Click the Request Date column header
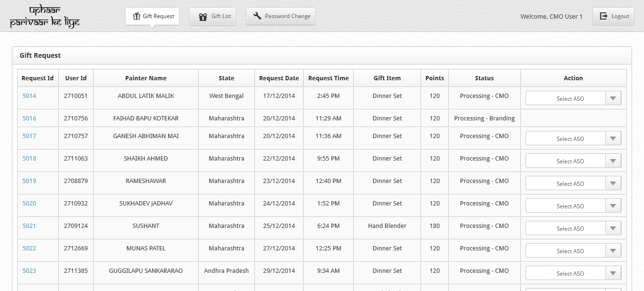644x291 pixels. (x=279, y=78)
